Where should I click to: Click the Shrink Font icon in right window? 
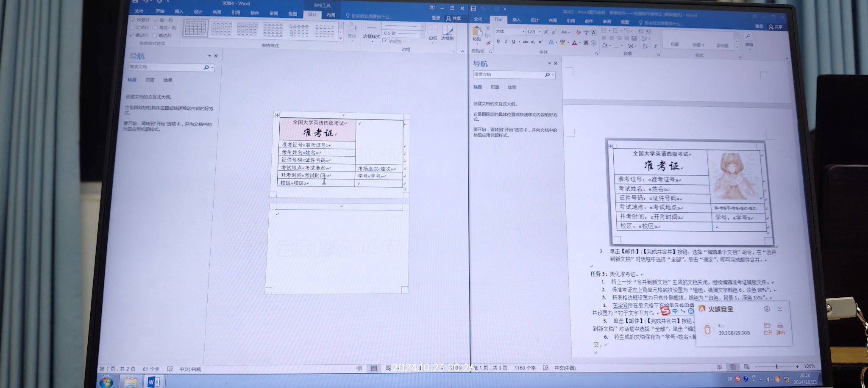pos(554,32)
